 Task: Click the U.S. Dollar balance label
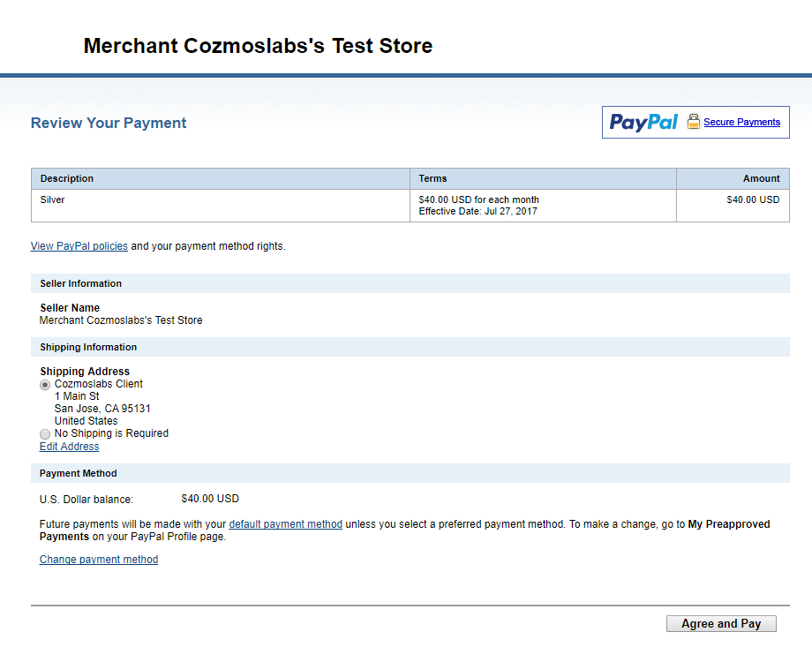click(x=86, y=500)
